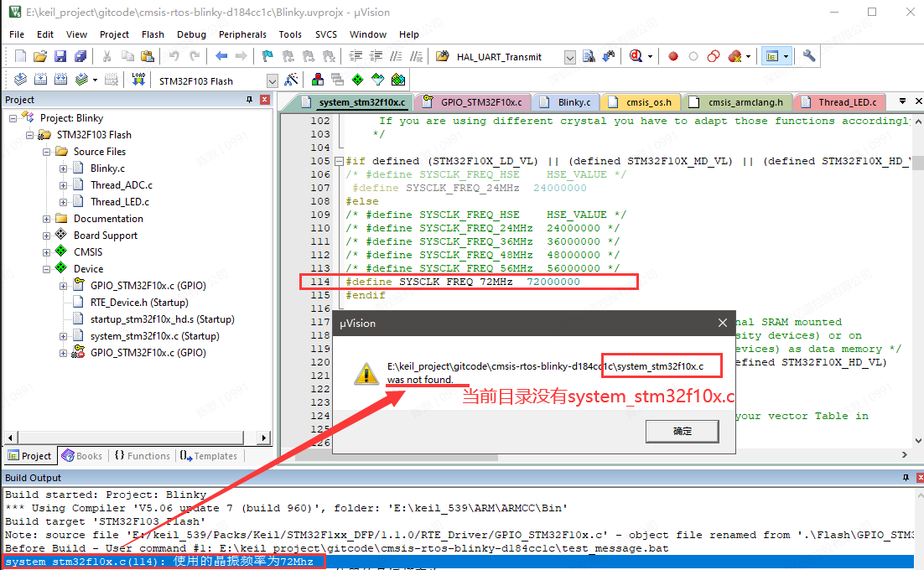Viewport: 924px width, 570px height.
Task: Click the Rebuild all target files icon
Action: pyautogui.click(x=60, y=80)
